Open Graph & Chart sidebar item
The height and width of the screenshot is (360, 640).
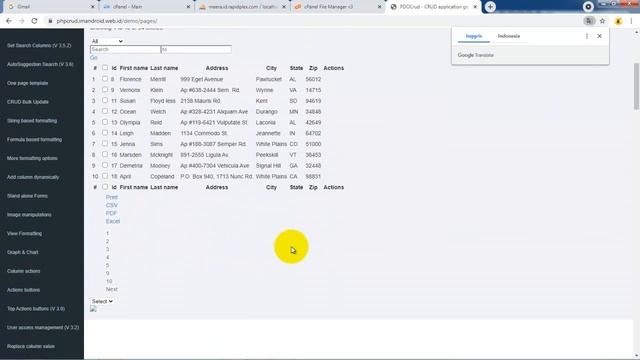click(x=22, y=252)
